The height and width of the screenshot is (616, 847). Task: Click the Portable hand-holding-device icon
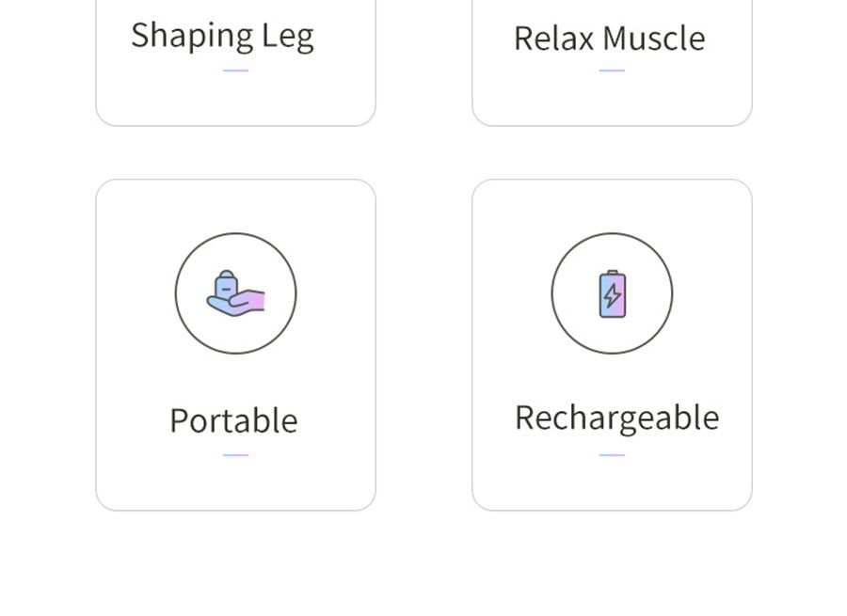tap(235, 293)
